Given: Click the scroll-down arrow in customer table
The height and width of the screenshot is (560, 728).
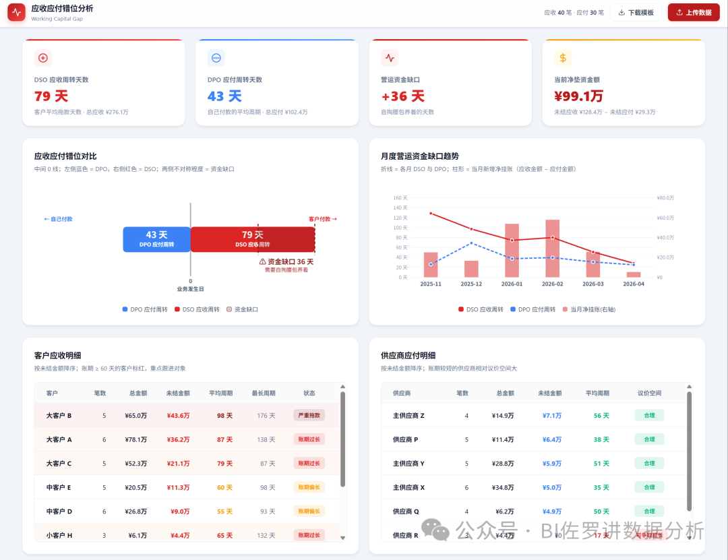Looking at the screenshot, I should pos(342,538).
